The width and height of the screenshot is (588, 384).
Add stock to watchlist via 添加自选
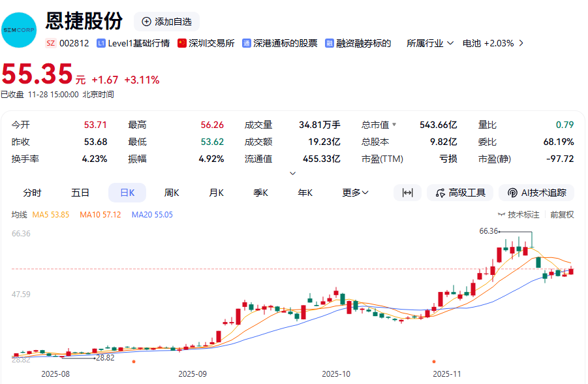click(x=166, y=22)
